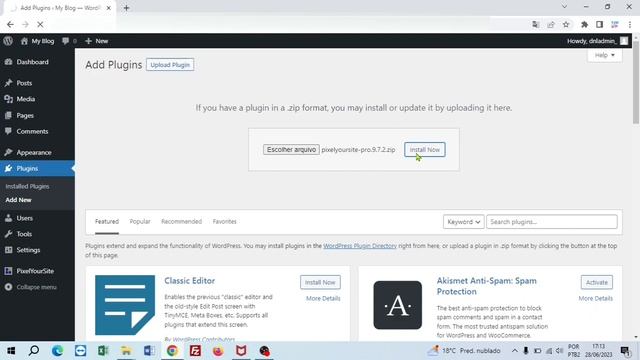Open More Details for Classic Editor

323,298
